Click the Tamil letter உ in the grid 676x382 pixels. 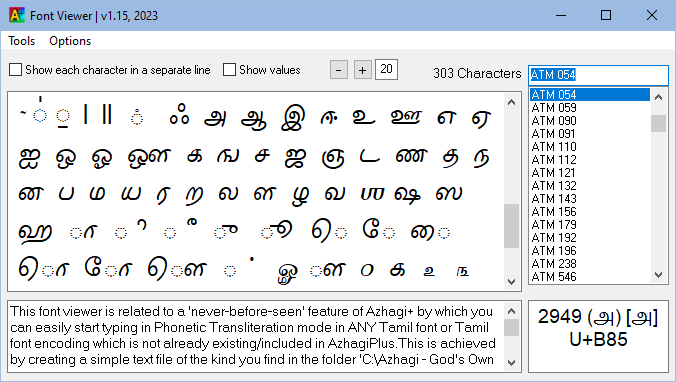[363, 116]
